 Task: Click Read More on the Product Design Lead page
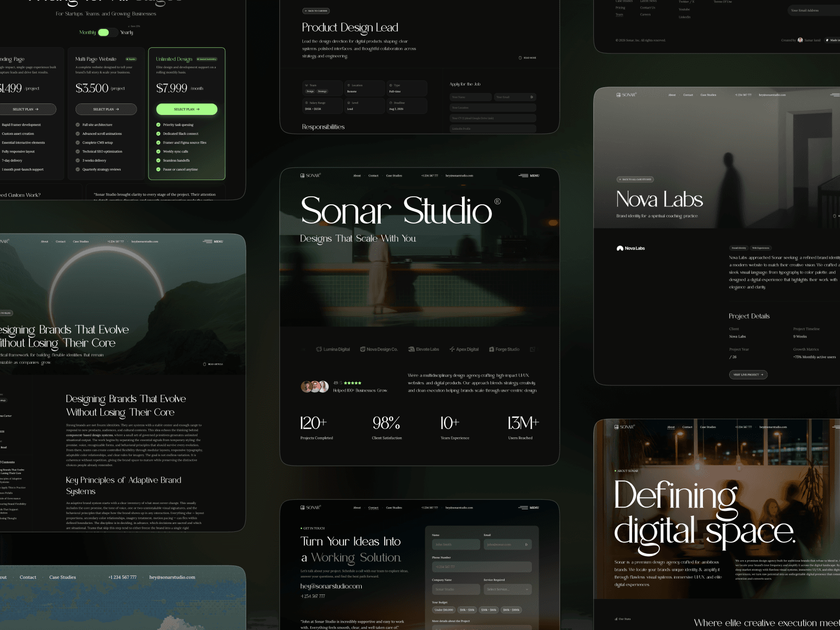(x=528, y=58)
